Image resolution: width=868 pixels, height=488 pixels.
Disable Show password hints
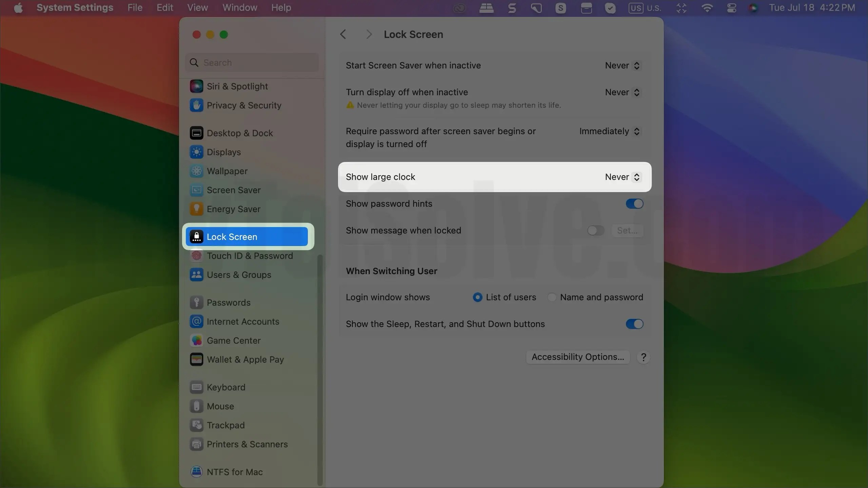click(x=634, y=203)
